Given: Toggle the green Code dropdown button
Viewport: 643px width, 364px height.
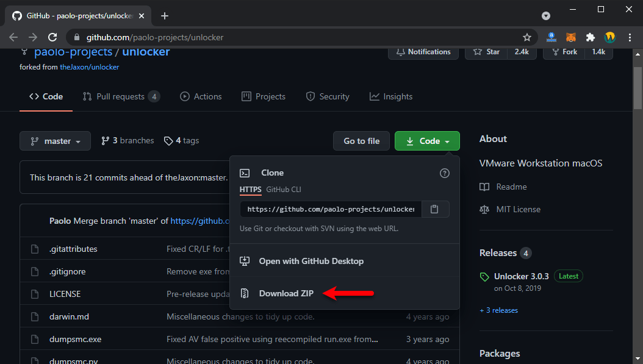Looking at the screenshot, I should (x=427, y=141).
